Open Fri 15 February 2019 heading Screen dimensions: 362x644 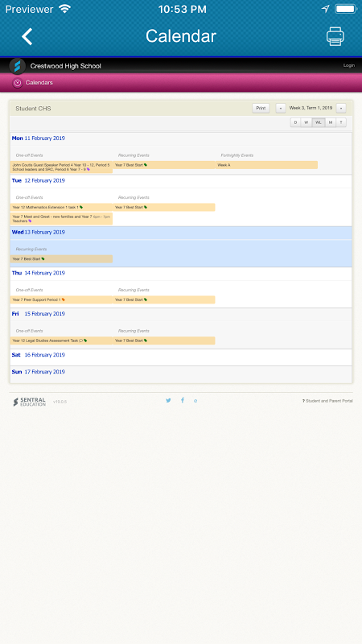pos(38,314)
